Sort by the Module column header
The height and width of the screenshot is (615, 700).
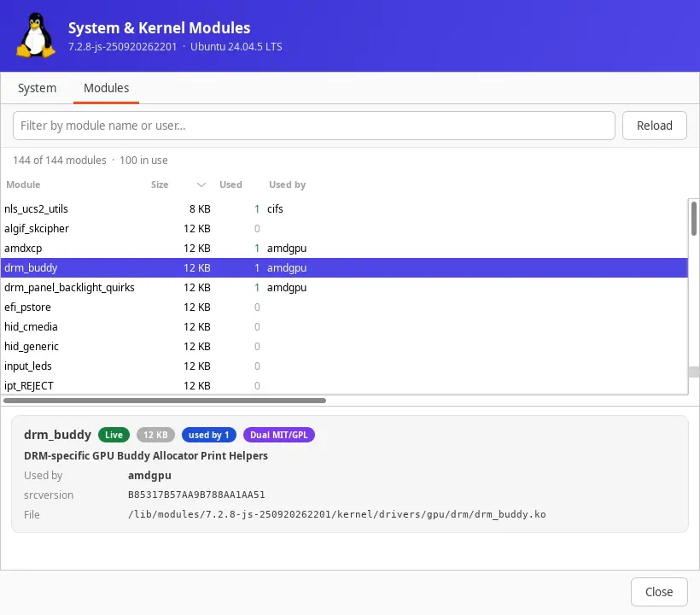coord(23,184)
